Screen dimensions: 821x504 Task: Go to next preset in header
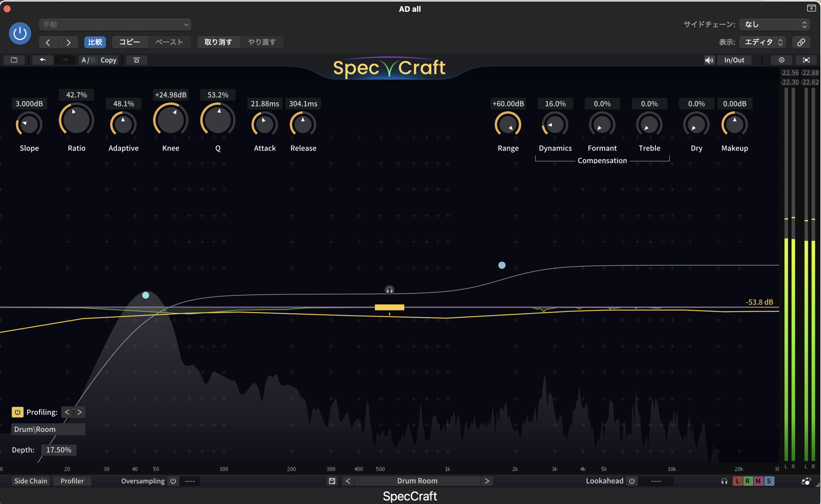click(x=68, y=42)
